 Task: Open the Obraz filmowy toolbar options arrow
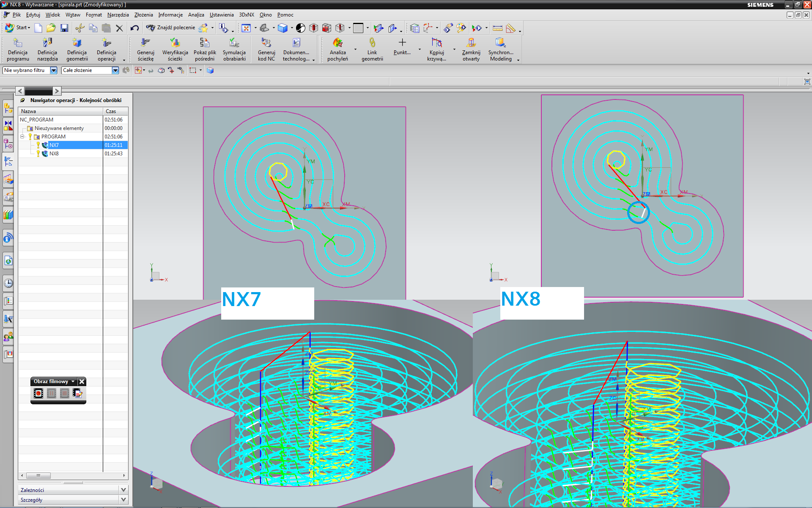pos(73,381)
